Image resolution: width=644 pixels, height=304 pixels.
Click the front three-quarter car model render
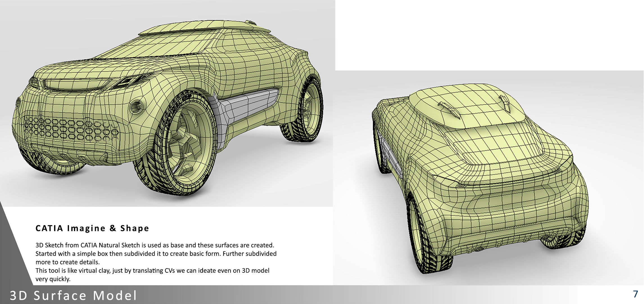tap(168, 108)
